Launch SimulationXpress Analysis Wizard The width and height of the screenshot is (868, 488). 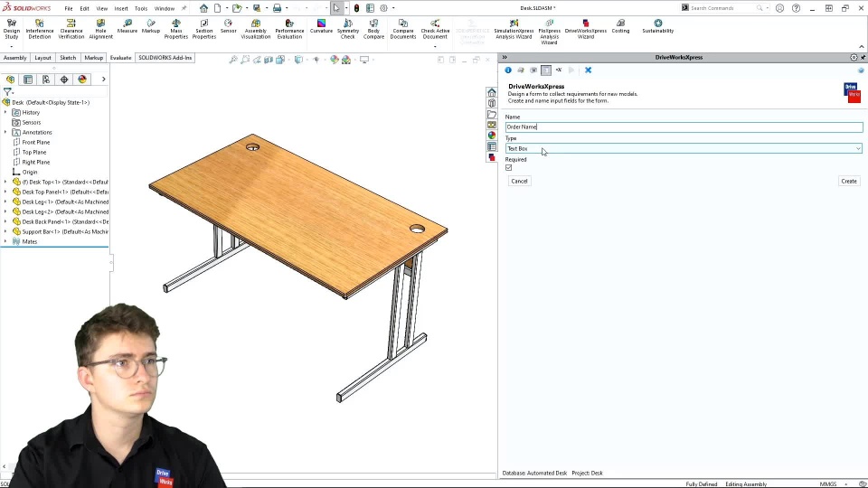point(514,29)
